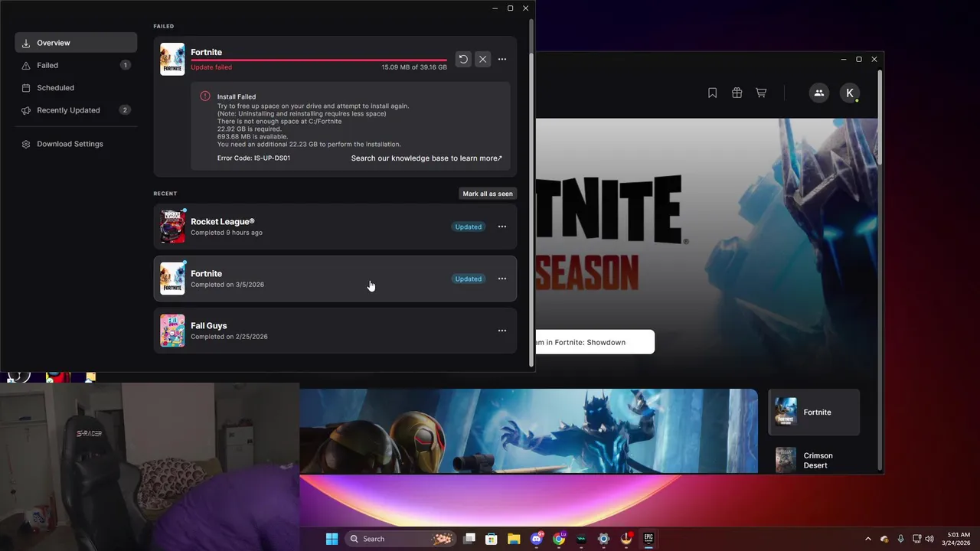Viewport: 980px width, 551px height.
Task: Open Discord from the taskbar
Action: pos(536,539)
